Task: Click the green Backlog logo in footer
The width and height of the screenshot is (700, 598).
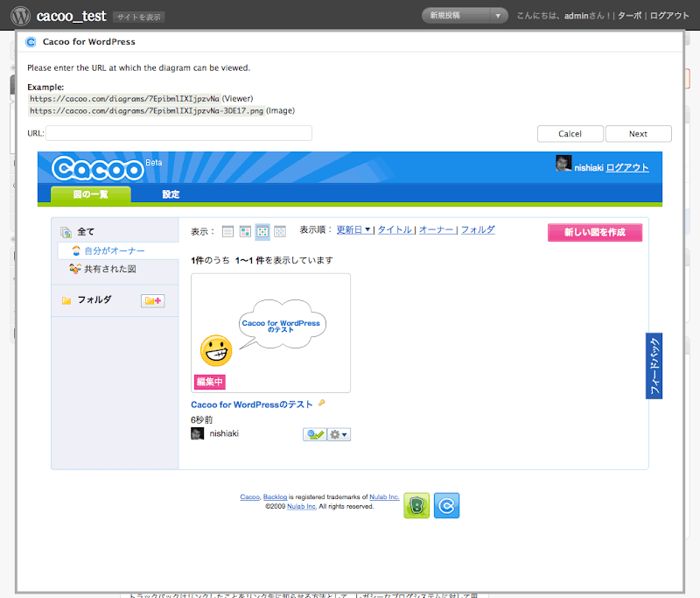Action: (416, 505)
